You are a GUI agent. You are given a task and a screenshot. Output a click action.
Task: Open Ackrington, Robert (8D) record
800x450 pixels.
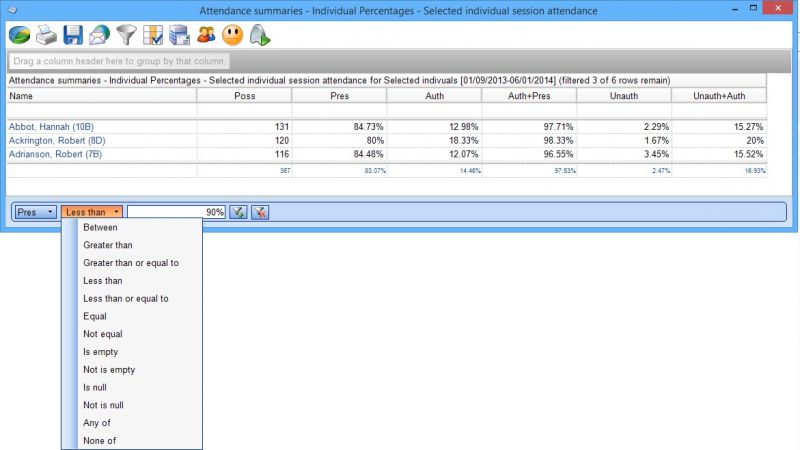(57, 140)
